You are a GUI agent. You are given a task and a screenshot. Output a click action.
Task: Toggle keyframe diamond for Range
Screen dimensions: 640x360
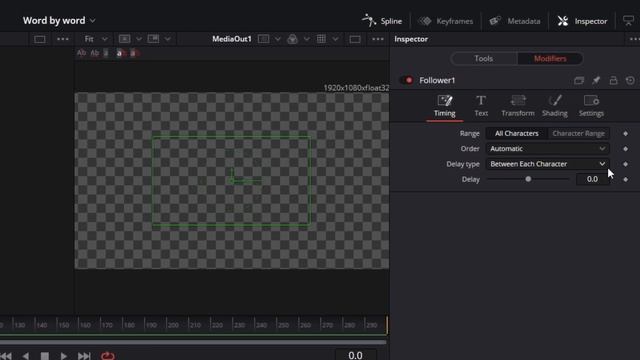[625, 133]
